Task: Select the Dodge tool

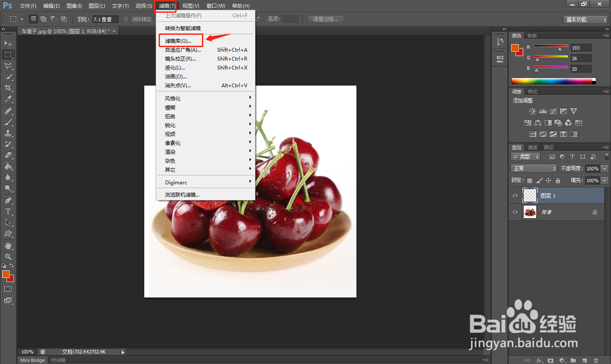Action: (8, 188)
